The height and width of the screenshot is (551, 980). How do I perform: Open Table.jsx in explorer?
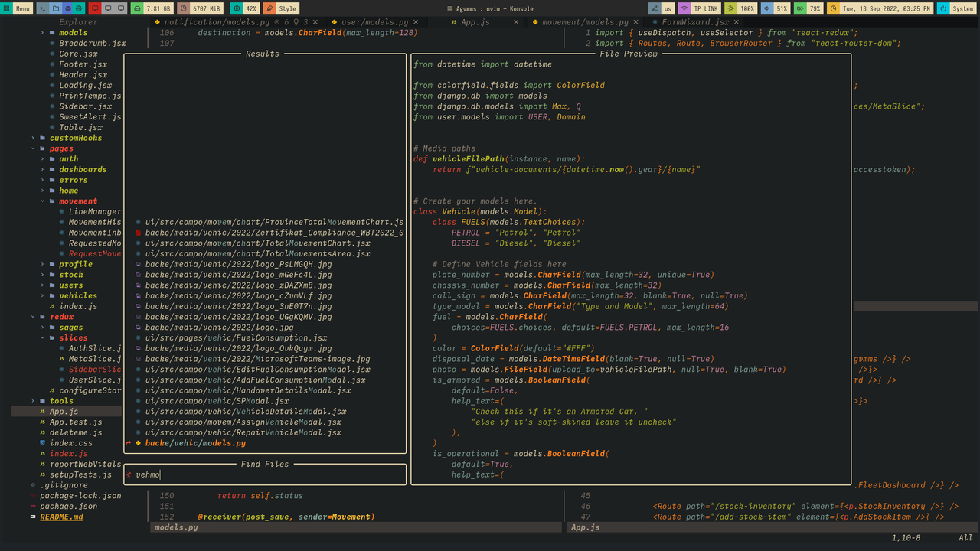[80, 127]
